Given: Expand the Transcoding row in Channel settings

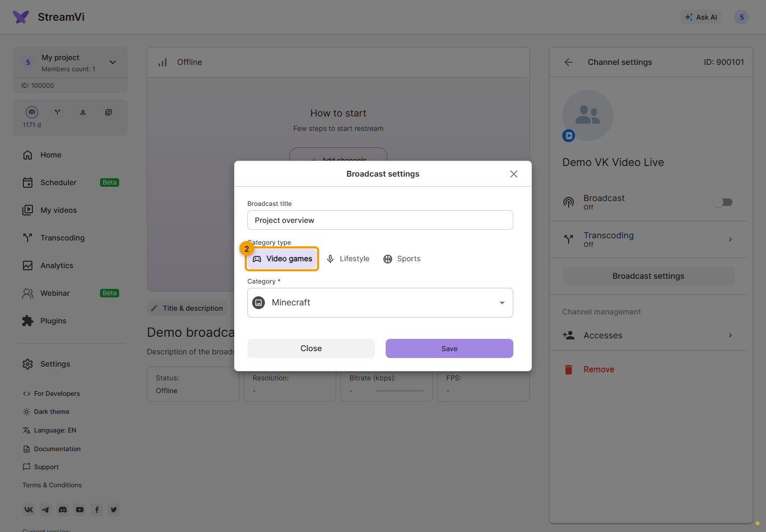Looking at the screenshot, I should 648,239.
